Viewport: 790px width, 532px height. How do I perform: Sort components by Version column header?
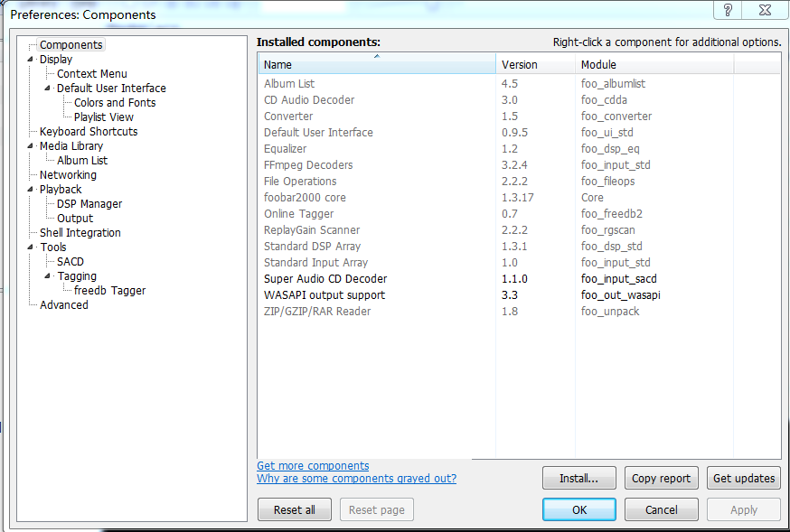536,65
